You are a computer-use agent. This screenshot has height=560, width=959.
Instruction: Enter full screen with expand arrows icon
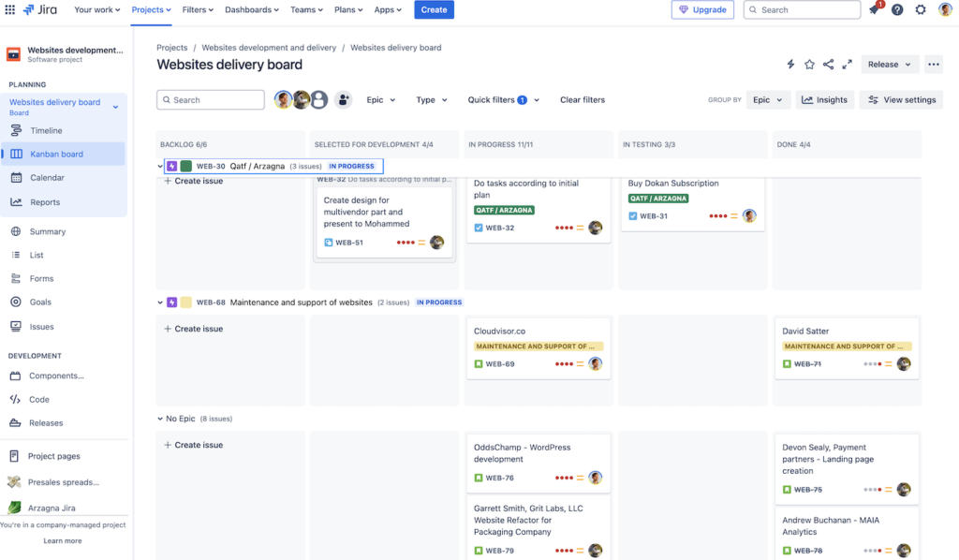[847, 65]
